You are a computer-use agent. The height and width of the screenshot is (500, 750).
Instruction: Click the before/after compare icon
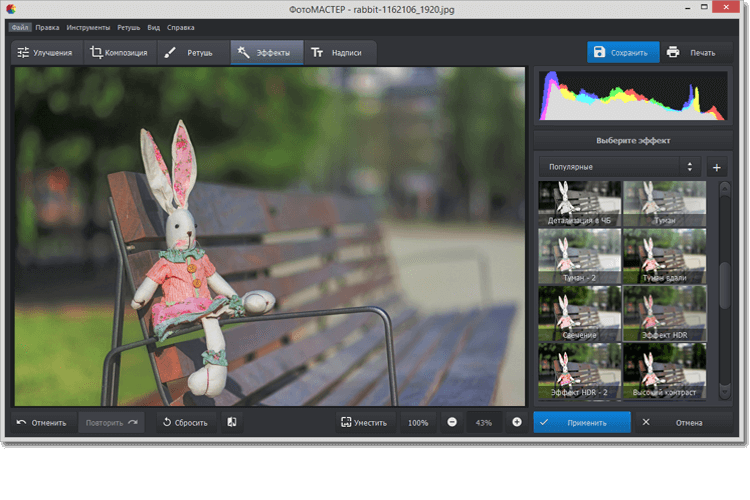232,422
